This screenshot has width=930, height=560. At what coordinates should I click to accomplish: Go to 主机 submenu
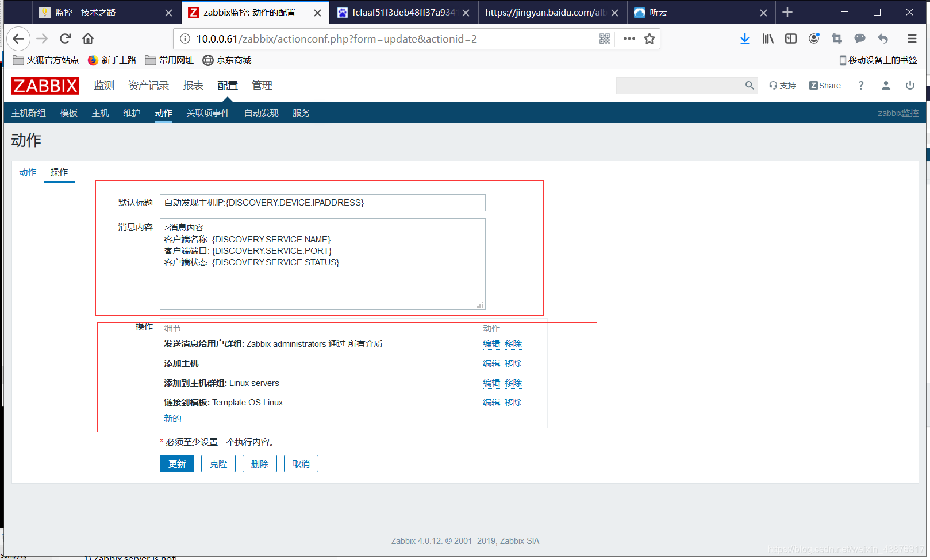(101, 113)
